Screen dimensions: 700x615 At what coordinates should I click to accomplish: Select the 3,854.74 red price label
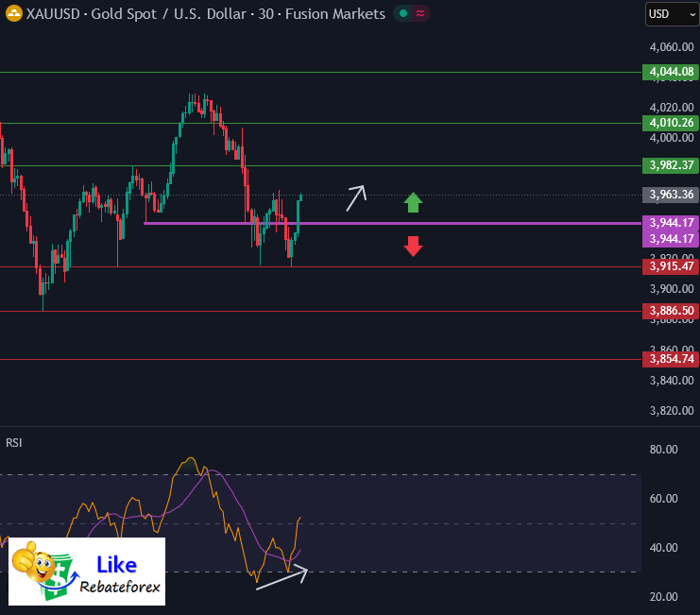[x=671, y=359]
